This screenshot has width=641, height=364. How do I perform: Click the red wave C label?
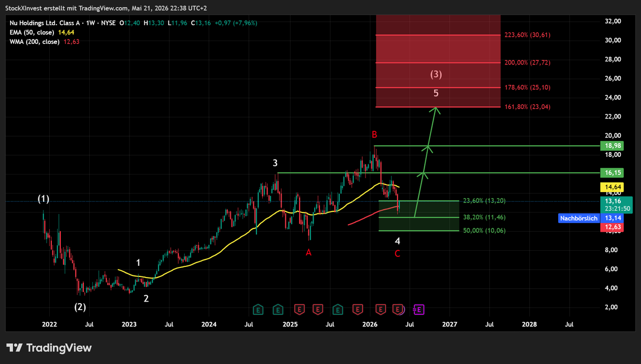click(x=397, y=254)
